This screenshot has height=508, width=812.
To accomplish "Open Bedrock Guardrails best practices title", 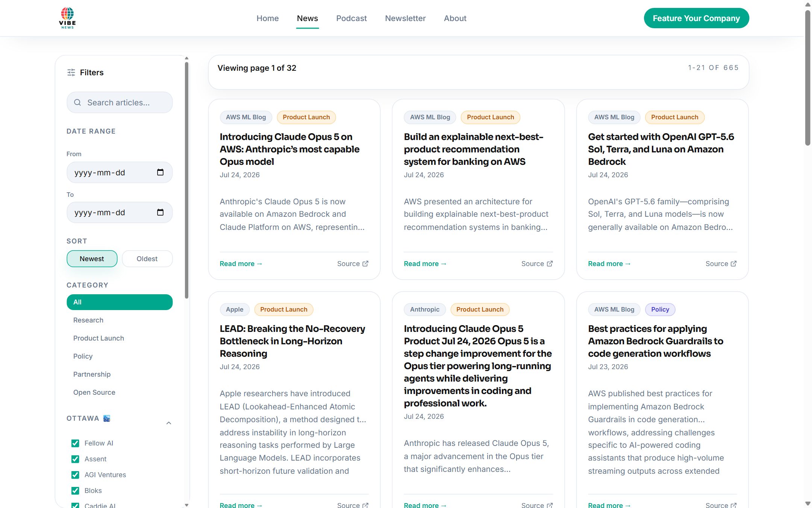I will [656, 341].
